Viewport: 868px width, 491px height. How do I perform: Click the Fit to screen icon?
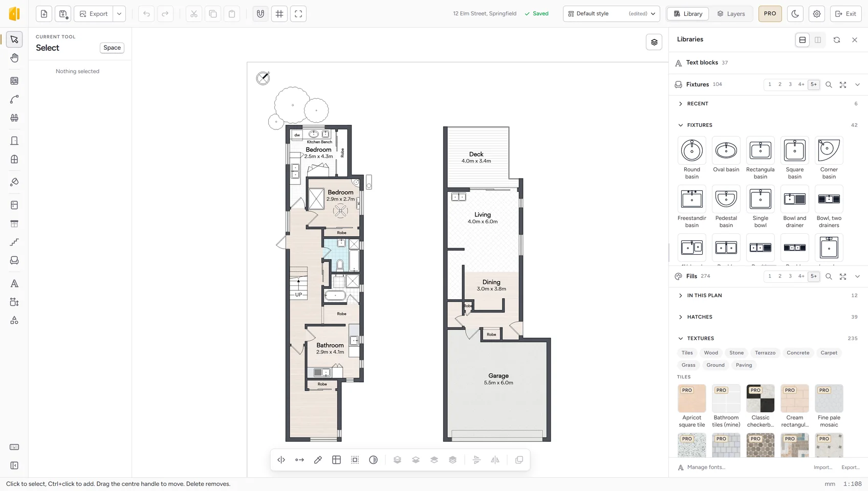tap(298, 14)
